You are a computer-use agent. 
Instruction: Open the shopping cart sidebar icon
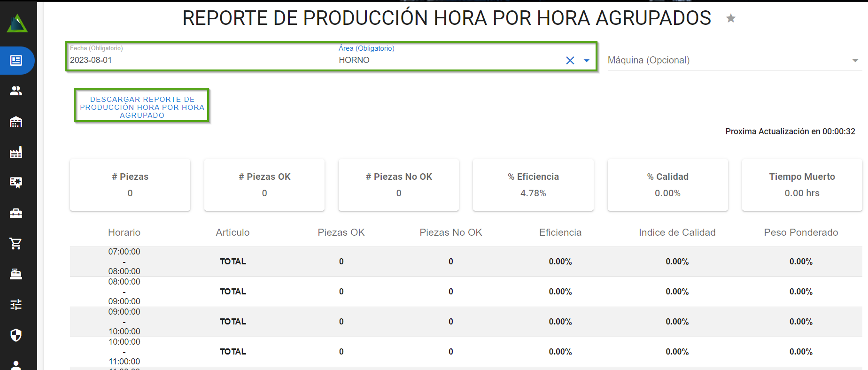16,243
